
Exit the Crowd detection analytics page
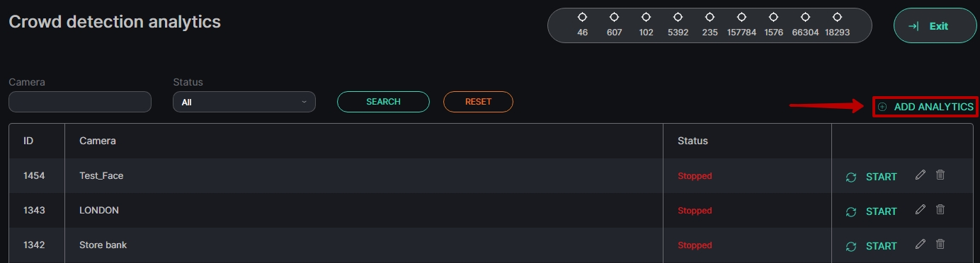pos(935,26)
